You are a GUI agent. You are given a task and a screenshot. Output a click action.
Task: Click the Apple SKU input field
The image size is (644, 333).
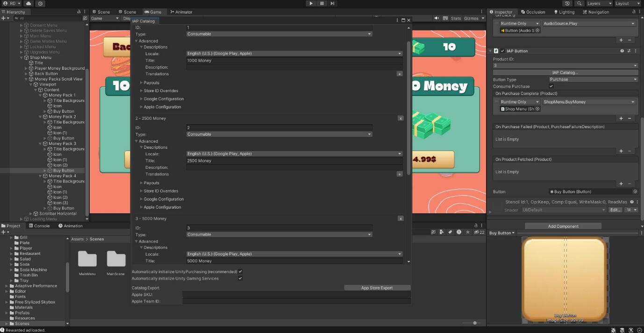[x=296, y=295]
